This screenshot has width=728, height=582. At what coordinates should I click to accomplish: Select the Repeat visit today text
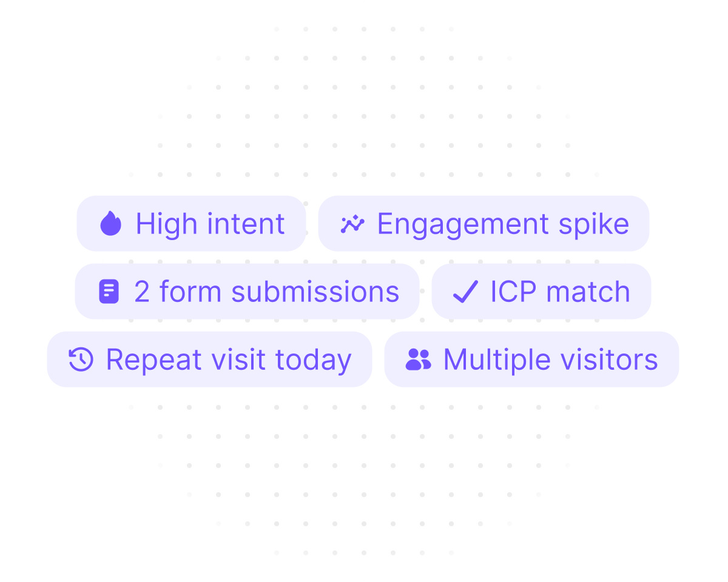[x=229, y=359]
